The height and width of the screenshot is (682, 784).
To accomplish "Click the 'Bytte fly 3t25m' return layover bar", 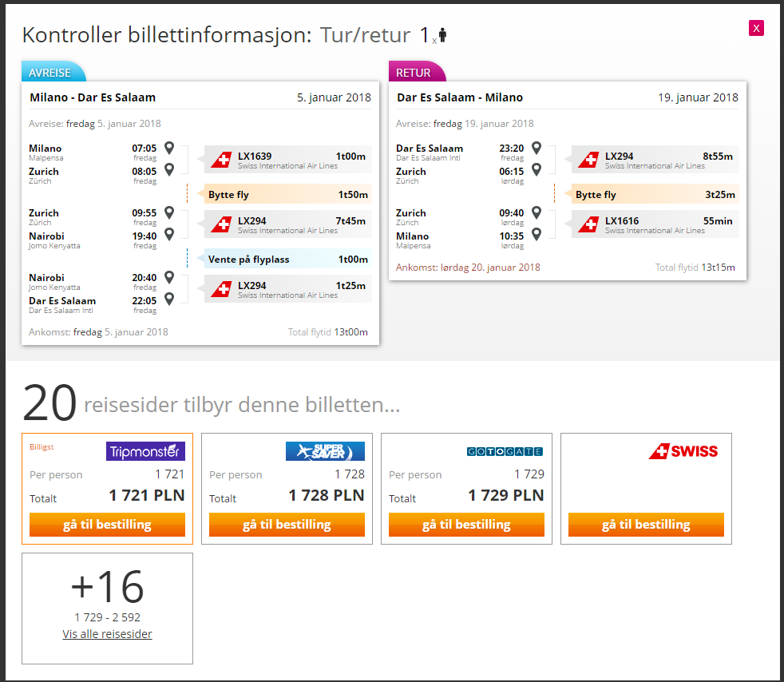I will (651, 194).
